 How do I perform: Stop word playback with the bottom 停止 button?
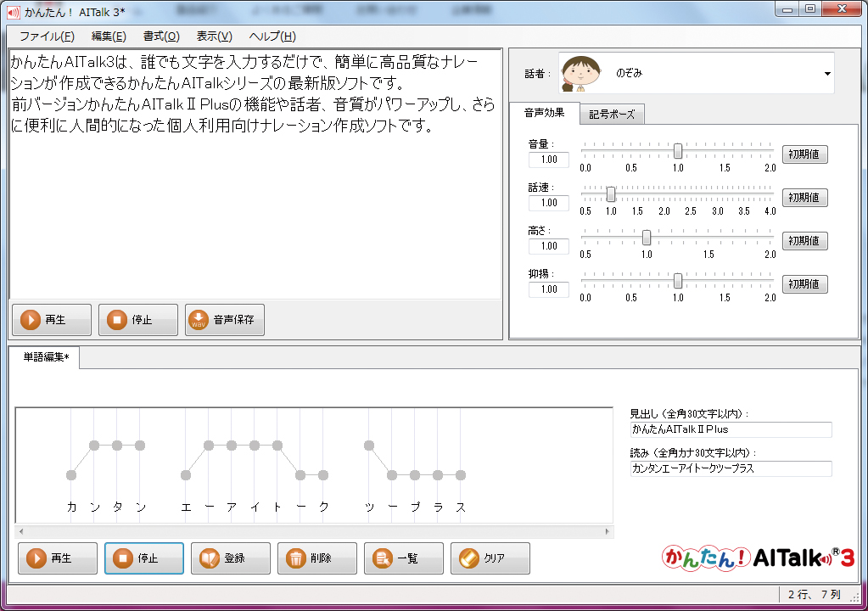(144, 558)
